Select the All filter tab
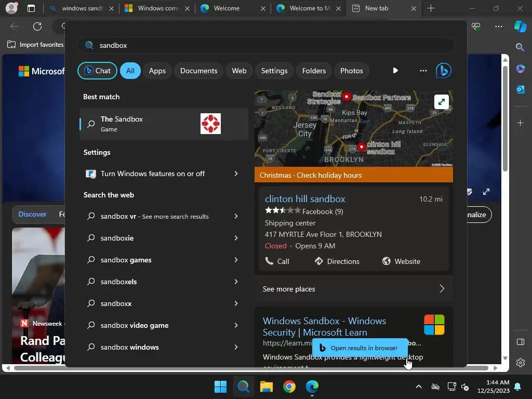The image size is (532, 399). click(x=130, y=71)
